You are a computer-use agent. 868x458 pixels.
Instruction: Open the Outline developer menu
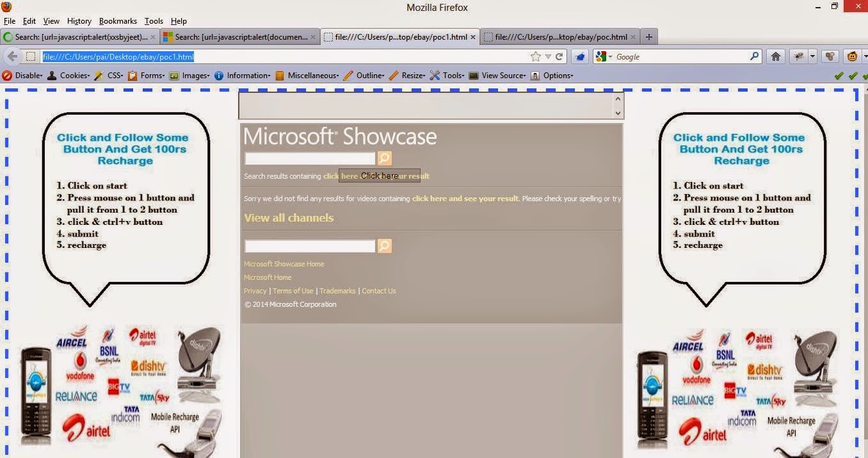click(x=364, y=76)
